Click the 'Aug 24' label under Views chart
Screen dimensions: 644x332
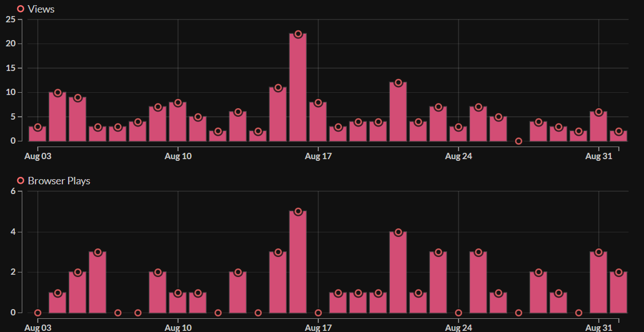[x=459, y=156]
